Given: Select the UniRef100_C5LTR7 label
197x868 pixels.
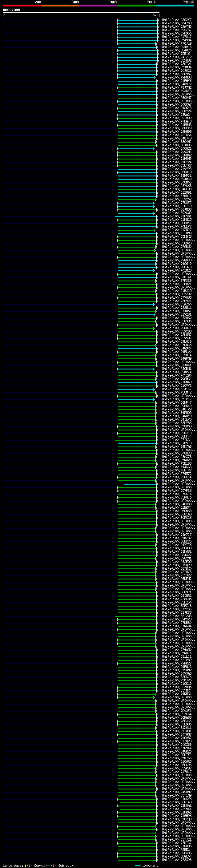Looking at the screenshot, I should pyautogui.click(x=176, y=165).
